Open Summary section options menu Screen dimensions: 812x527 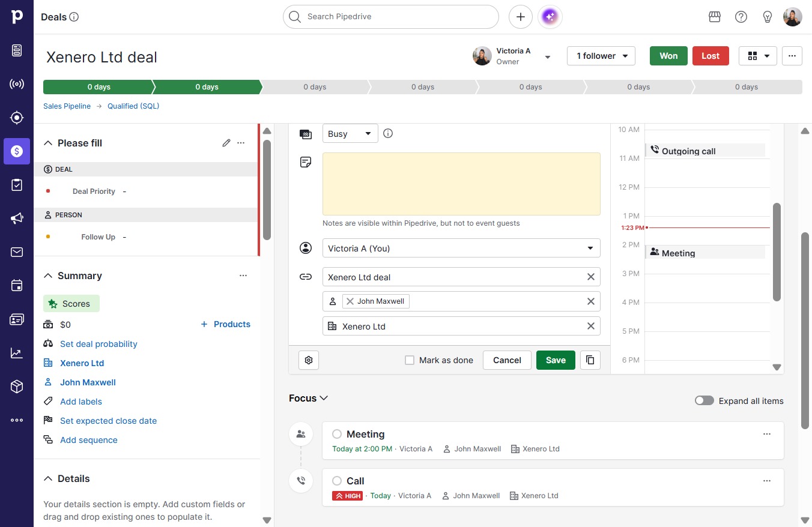[x=243, y=276]
